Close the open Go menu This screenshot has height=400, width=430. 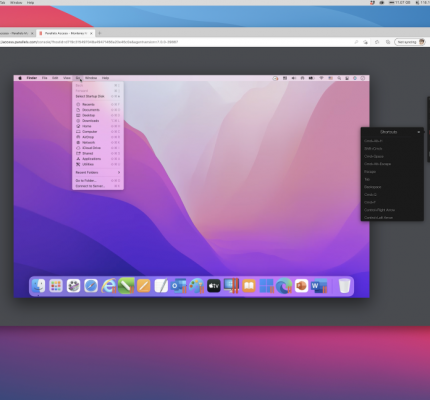78,78
